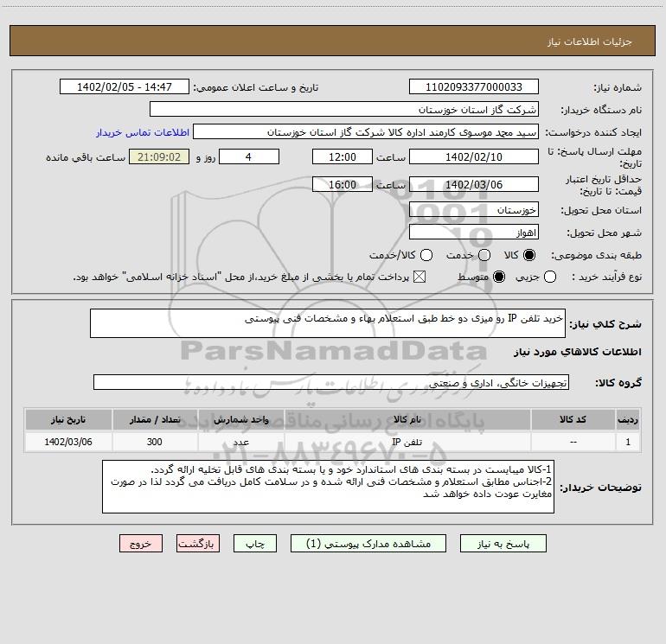Click the validity time field 16:00
The height and width of the screenshot is (644, 666).
point(343,185)
